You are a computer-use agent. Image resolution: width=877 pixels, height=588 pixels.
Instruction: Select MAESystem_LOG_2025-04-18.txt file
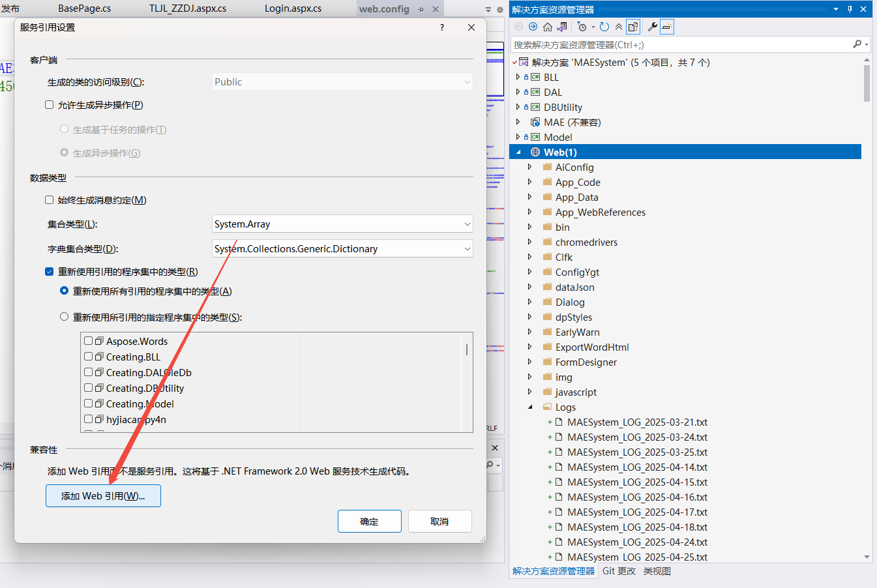(637, 527)
